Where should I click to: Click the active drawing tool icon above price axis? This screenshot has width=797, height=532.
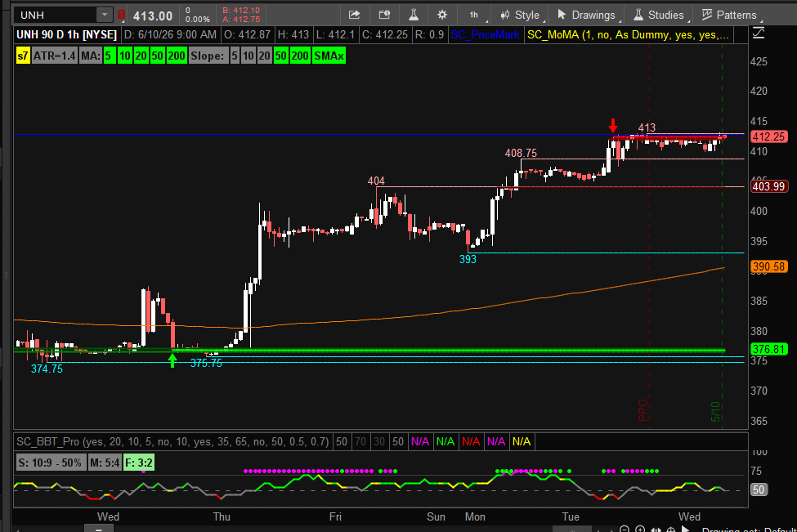click(x=759, y=34)
